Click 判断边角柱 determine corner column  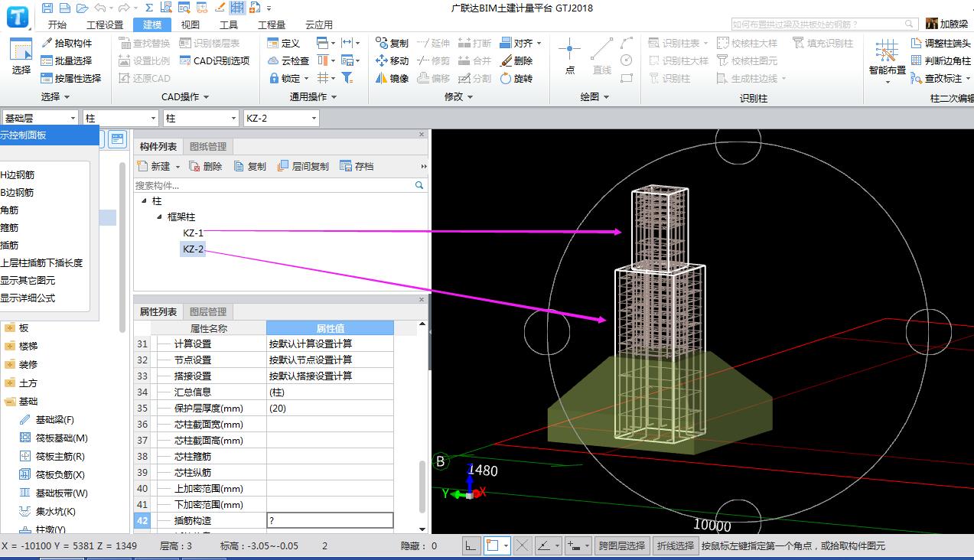pyautogui.click(x=941, y=60)
